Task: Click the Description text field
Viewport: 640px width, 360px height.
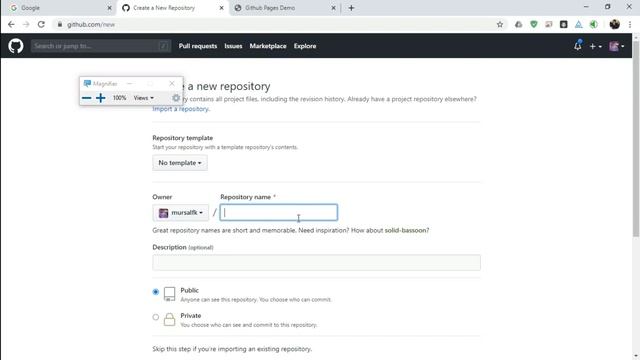Action: tap(316, 262)
